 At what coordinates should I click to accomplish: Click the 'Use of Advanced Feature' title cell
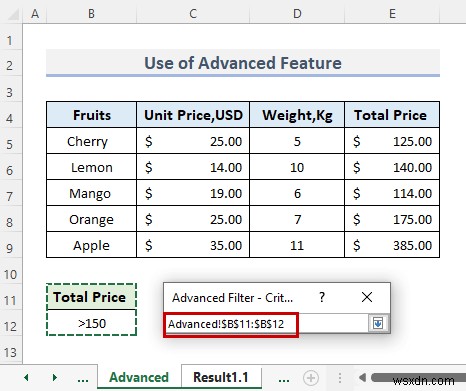(x=243, y=63)
